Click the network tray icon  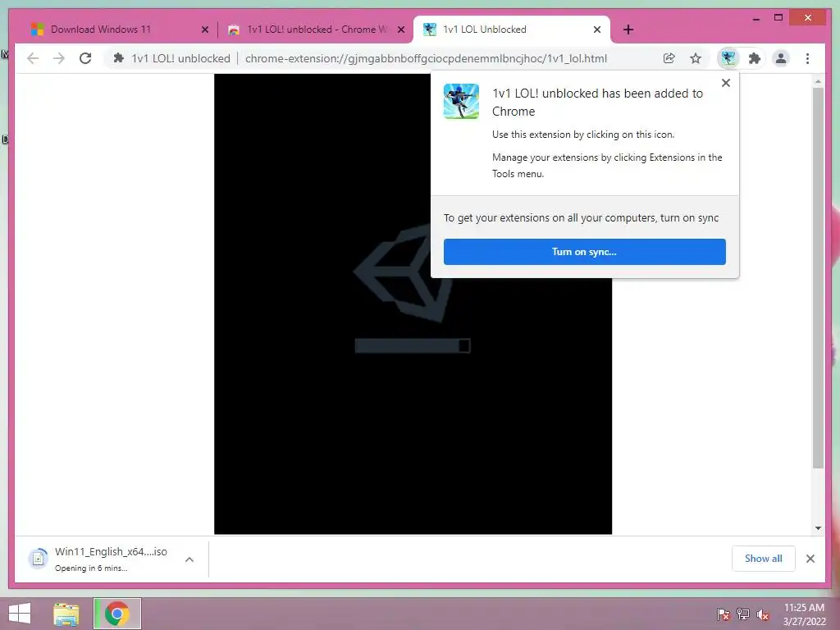click(x=743, y=614)
